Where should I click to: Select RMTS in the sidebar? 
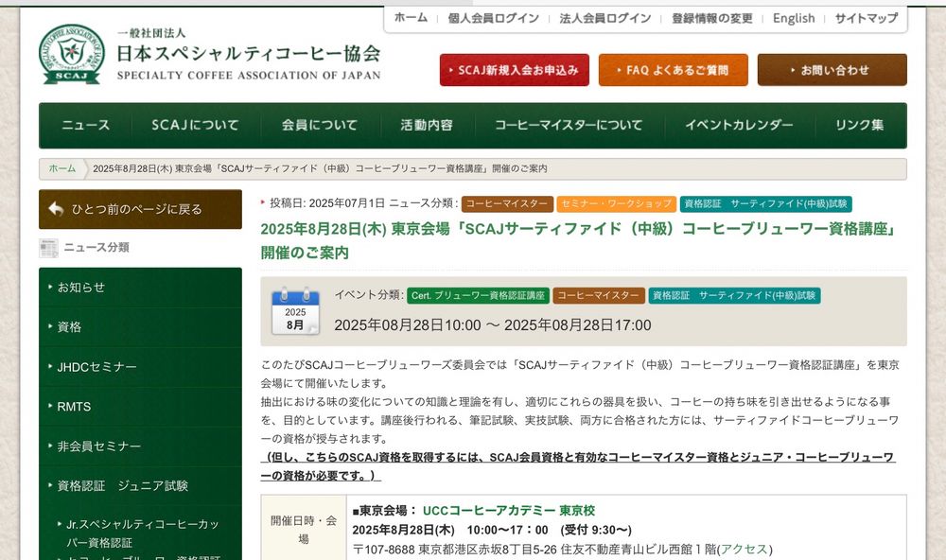[140, 407]
